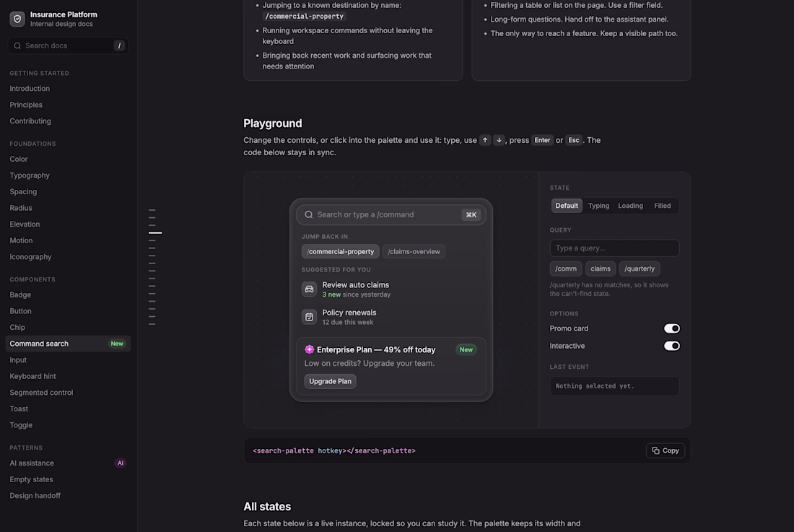Click the palette search magnifier icon
Screen dimensions: 794x532
[x=308, y=214]
